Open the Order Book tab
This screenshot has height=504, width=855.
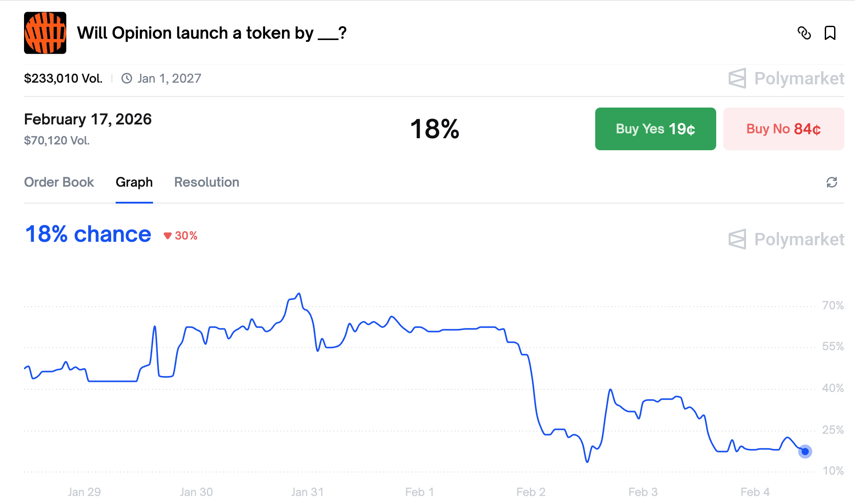[x=59, y=182]
